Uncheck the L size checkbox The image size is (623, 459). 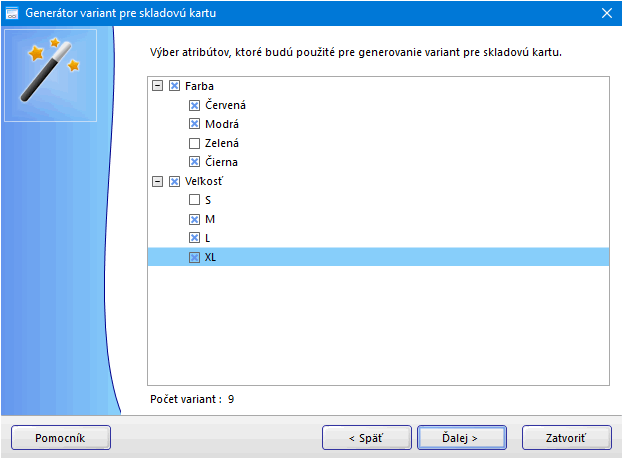click(x=194, y=238)
